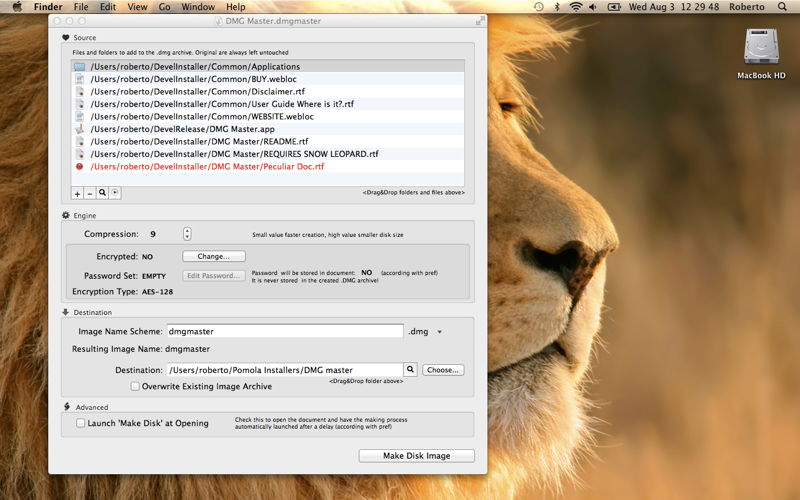The image size is (800, 500).
Task: Click the remove (−) source file button
Action: click(x=90, y=193)
